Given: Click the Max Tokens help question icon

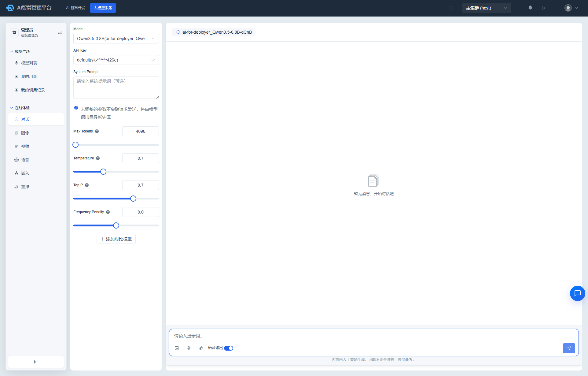Looking at the screenshot, I should (x=97, y=131).
